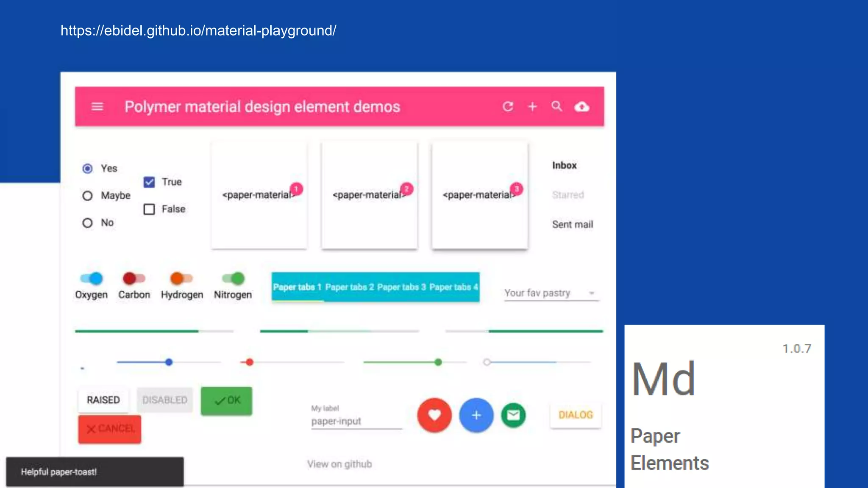This screenshot has width=868, height=488.
Task: Follow the View on github link
Action: pyautogui.click(x=339, y=464)
